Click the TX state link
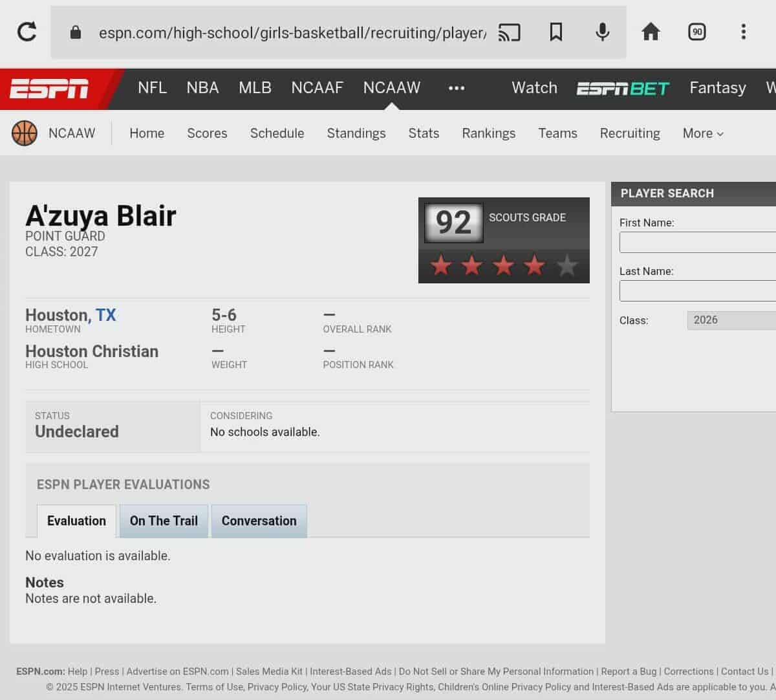The width and height of the screenshot is (776, 700). [x=105, y=315]
